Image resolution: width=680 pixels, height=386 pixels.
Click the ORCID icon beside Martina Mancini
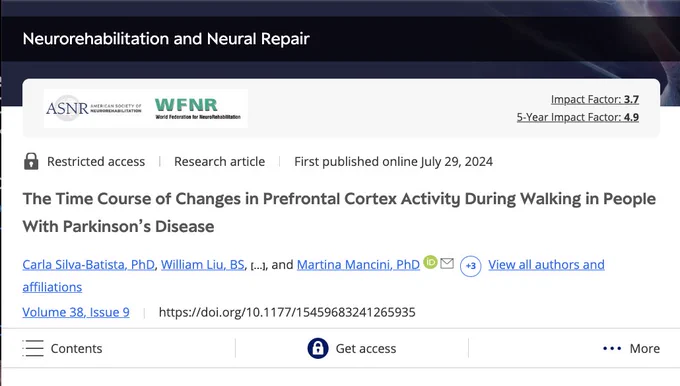tap(430, 262)
